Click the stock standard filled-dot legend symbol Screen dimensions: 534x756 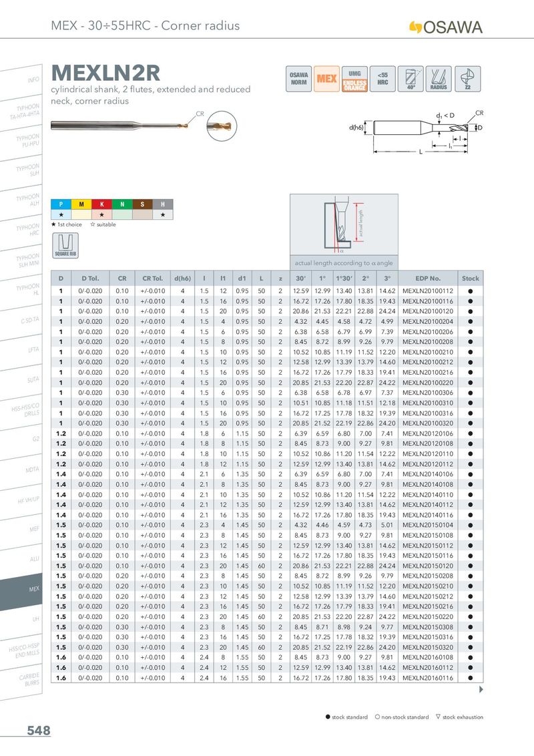(x=328, y=717)
